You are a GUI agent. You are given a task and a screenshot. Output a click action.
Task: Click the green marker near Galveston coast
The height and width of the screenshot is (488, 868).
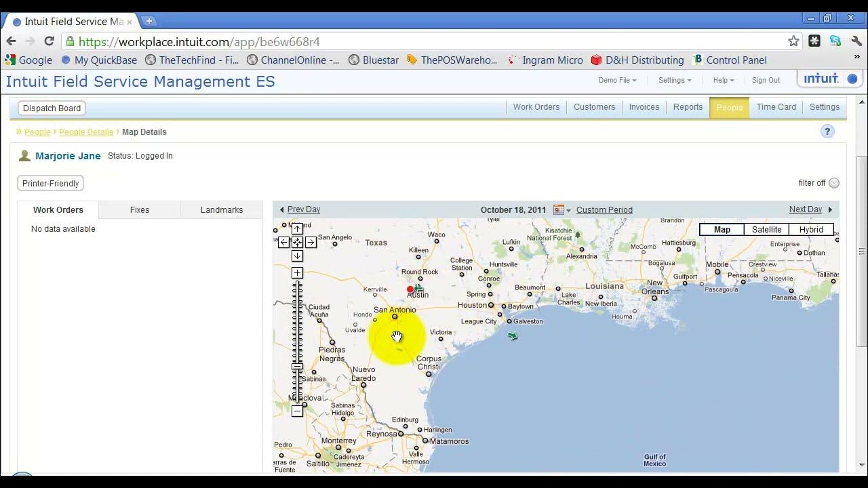coord(513,335)
